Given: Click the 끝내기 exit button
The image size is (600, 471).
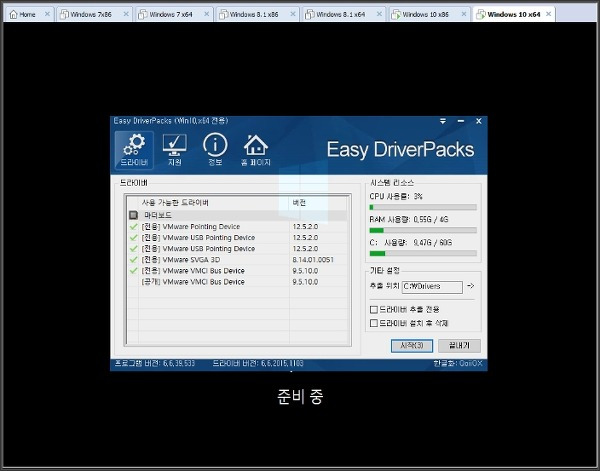Looking at the screenshot, I should coord(459,346).
